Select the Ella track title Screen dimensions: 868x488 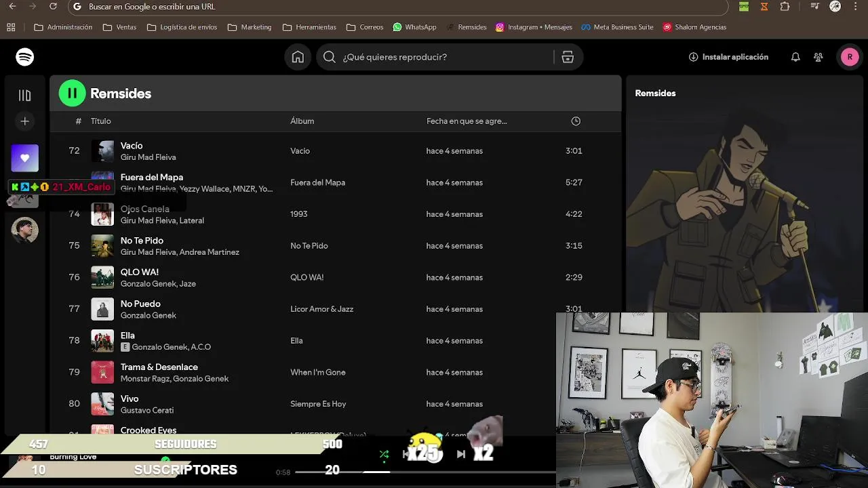[x=127, y=335]
